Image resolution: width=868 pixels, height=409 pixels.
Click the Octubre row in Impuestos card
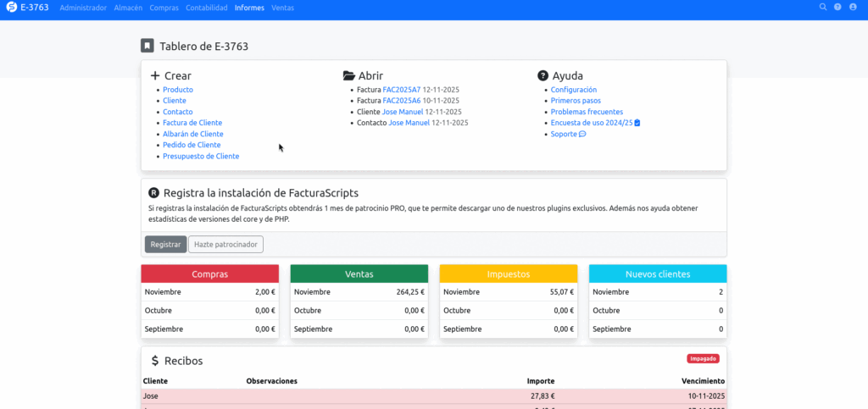(x=509, y=311)
